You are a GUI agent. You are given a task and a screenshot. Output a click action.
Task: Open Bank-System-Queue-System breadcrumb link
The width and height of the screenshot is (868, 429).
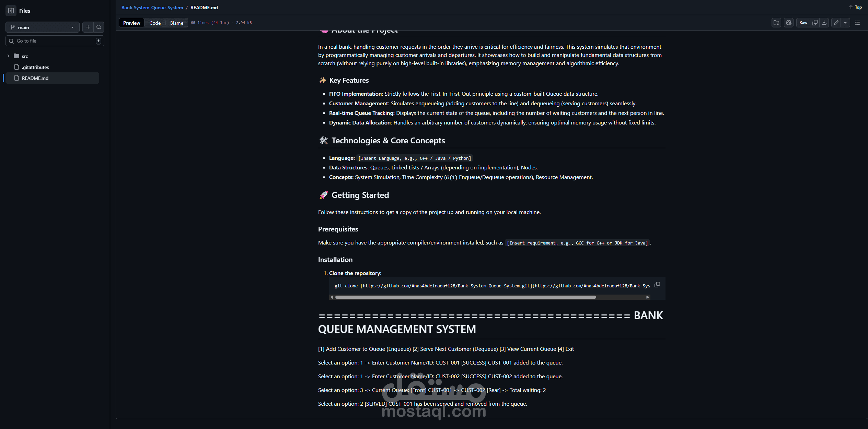click(x=152, y=8)
